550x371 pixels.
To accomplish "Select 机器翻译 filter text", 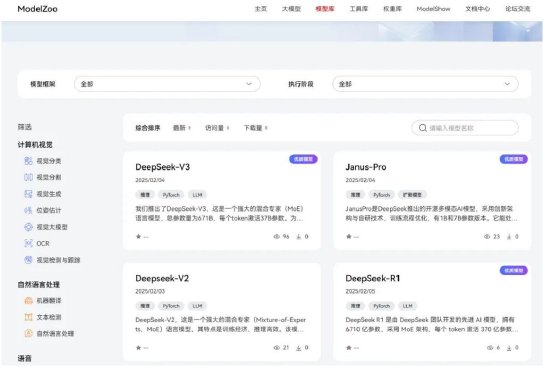I will coord(49,301).
